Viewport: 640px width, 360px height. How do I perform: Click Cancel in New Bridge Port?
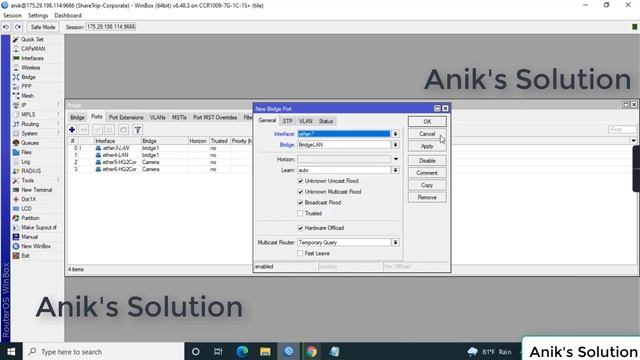pos(427,134)
